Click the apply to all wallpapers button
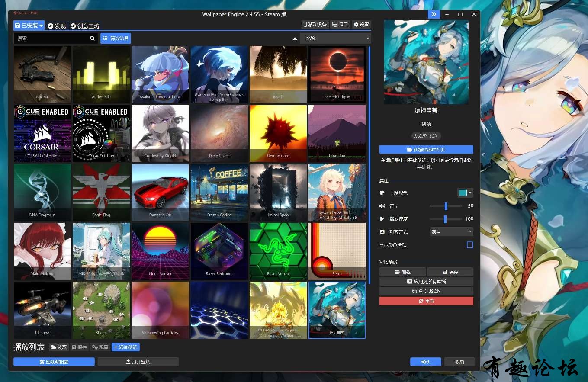 [x=426, y=282]
